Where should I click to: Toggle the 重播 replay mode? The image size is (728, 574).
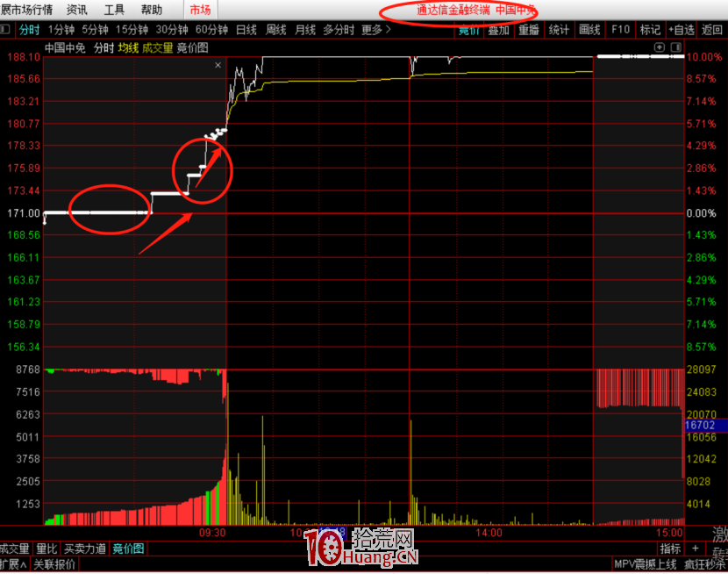pyautogui.click(x=528, y=30)
